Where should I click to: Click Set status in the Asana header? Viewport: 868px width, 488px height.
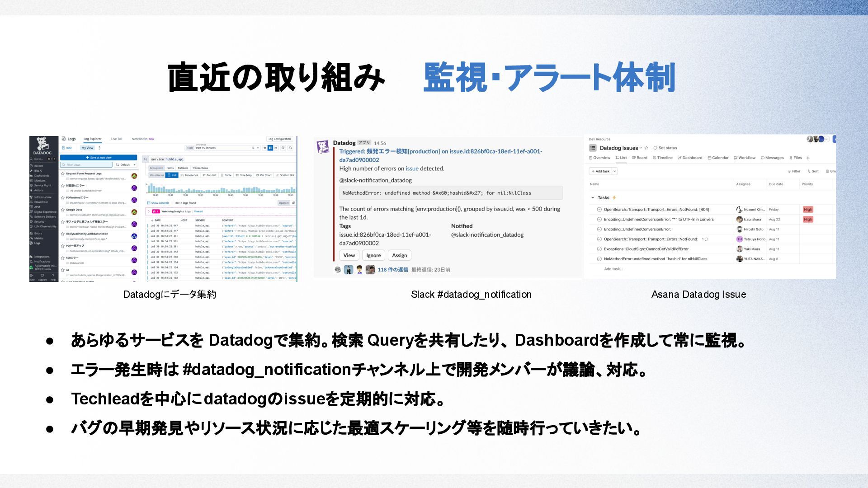click(665, 148)
